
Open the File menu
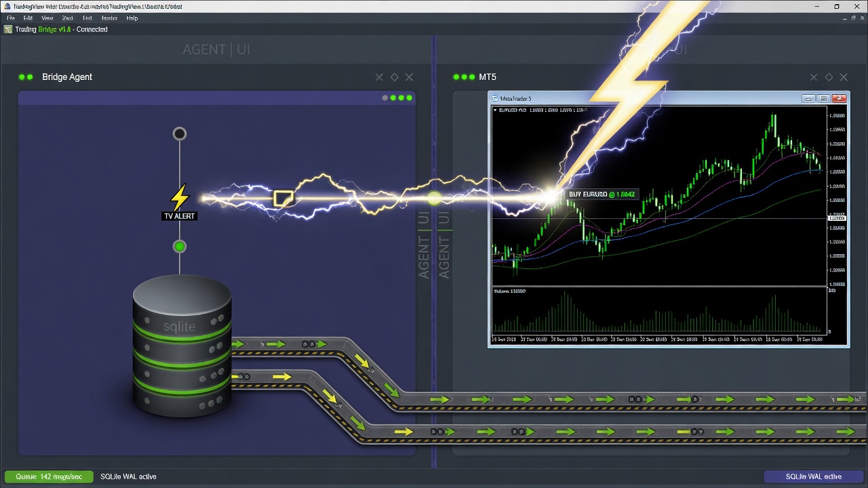coord(10,18)
